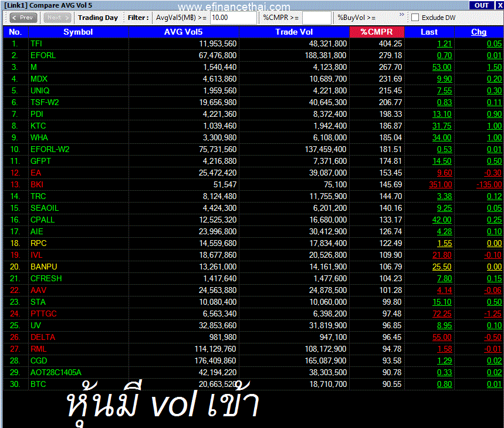Expand the toolbar overflow chevron

[401, 15]
